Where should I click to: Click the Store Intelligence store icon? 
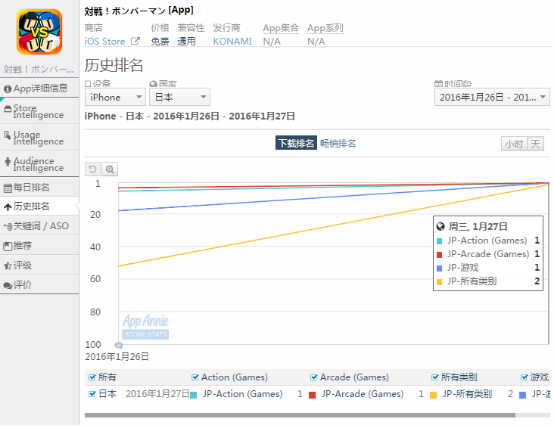7,110
